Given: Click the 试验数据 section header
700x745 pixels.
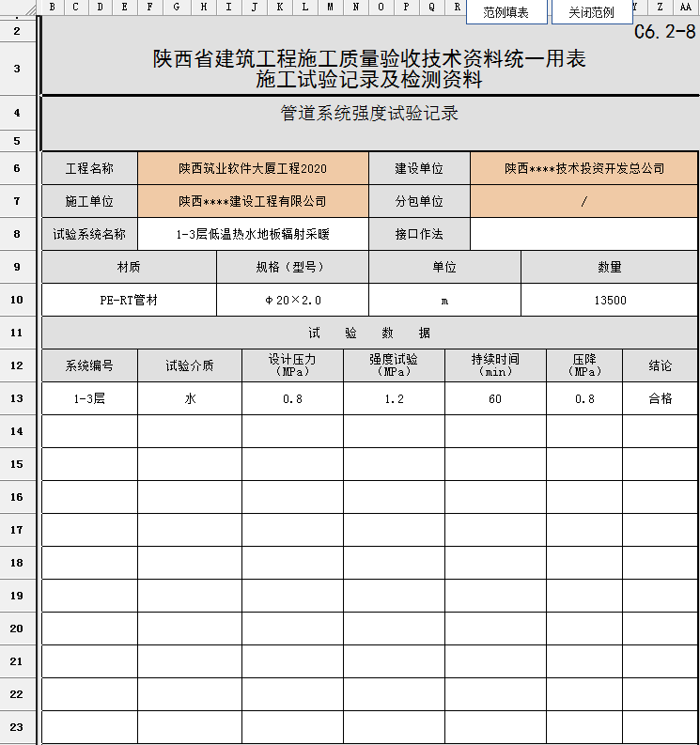Looking at the screenshot, I should [369, 334].
